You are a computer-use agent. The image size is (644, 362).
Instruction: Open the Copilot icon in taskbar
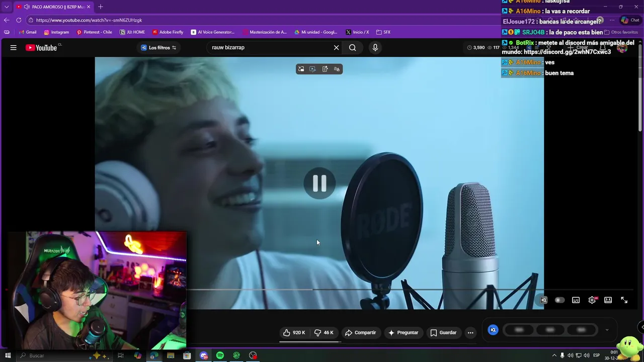click(x=137, y=355)
